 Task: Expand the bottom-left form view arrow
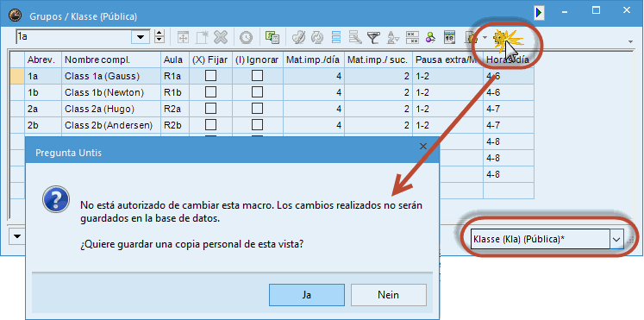click(x=17, y=236)
